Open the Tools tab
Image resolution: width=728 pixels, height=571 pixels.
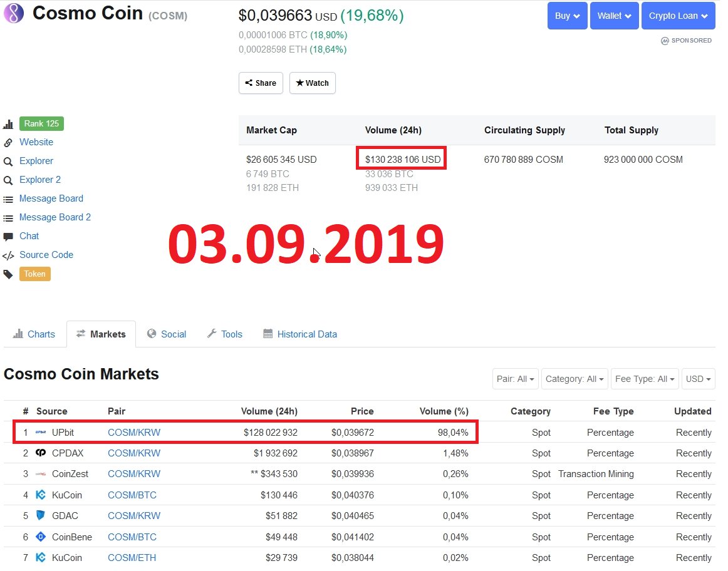[x=225, y=334]
